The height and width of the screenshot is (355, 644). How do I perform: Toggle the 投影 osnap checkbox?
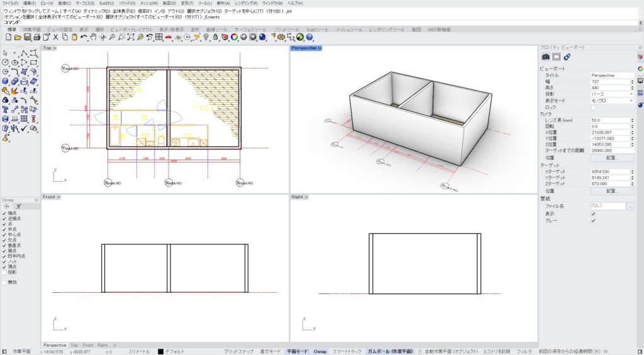[4, 272]
